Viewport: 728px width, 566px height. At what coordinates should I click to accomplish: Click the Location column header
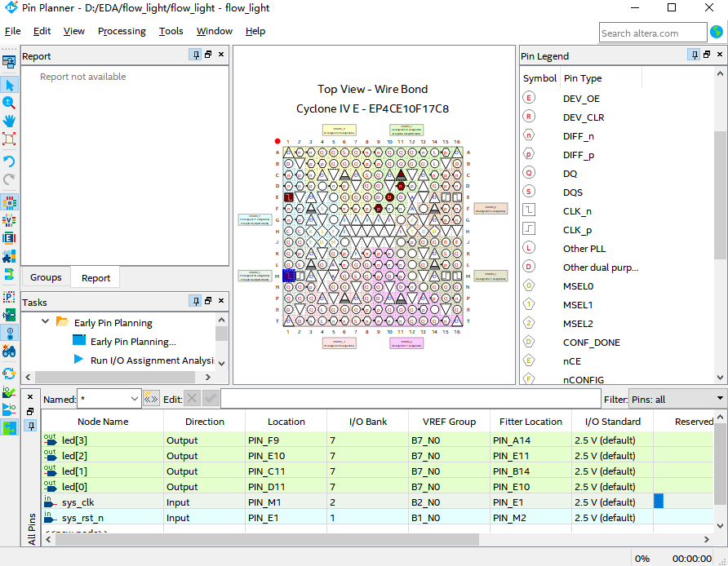286,422
